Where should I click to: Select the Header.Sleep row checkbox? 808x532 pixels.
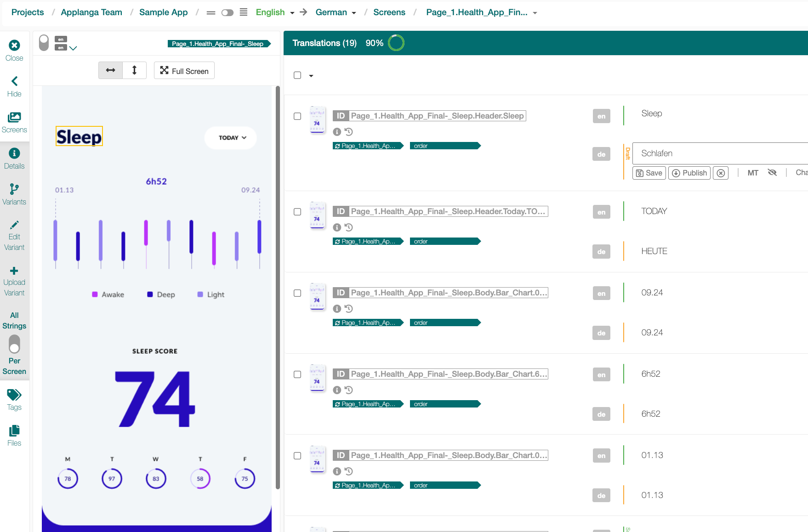(297, 116)
